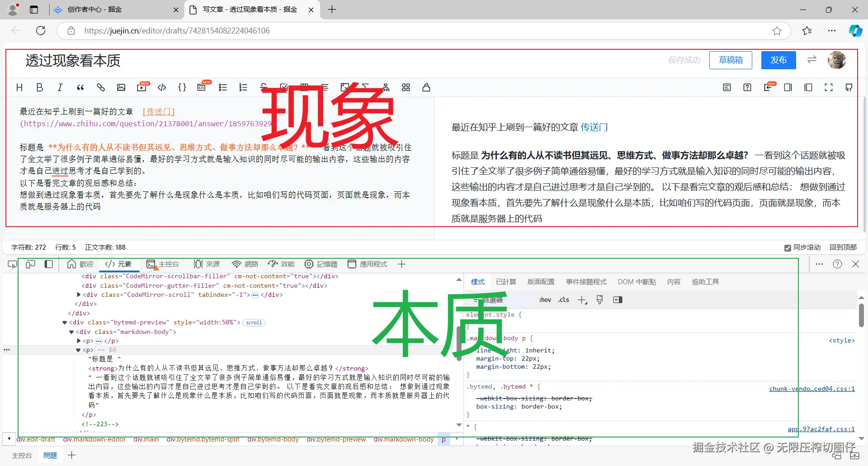
Task: Add this page to browser favorites
Action: point(777,30)
